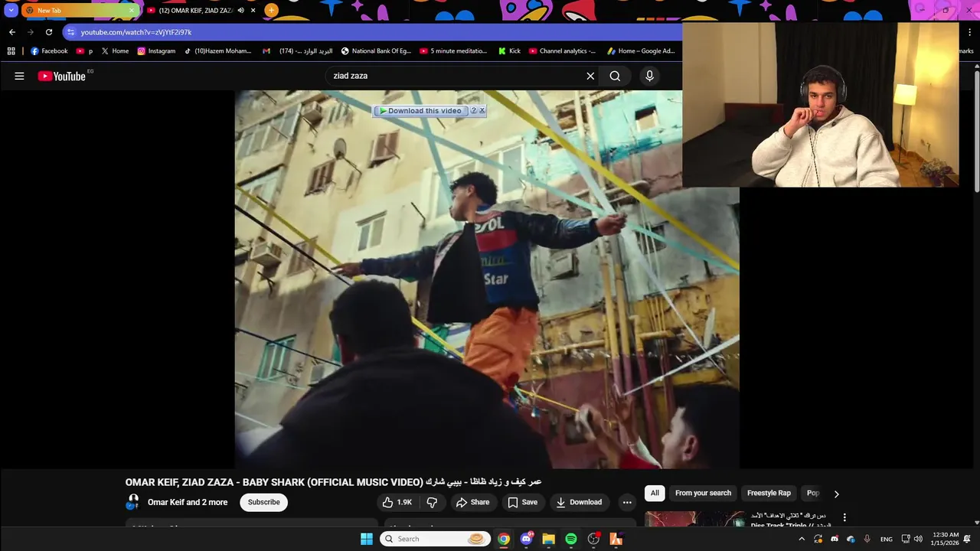Open the 12:30 AM clock and calendar
Image resolution: width=980 pixels, height=551 pixels.
coord(944,539)
